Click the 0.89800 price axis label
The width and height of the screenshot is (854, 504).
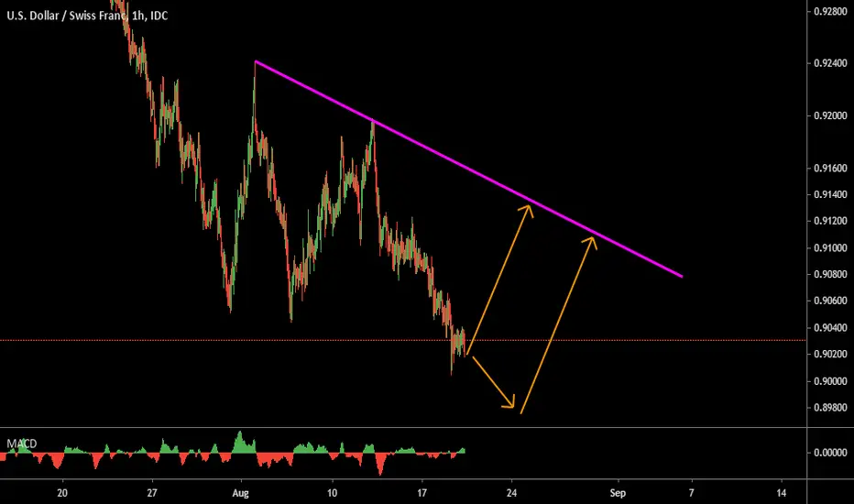coord(830,408)
